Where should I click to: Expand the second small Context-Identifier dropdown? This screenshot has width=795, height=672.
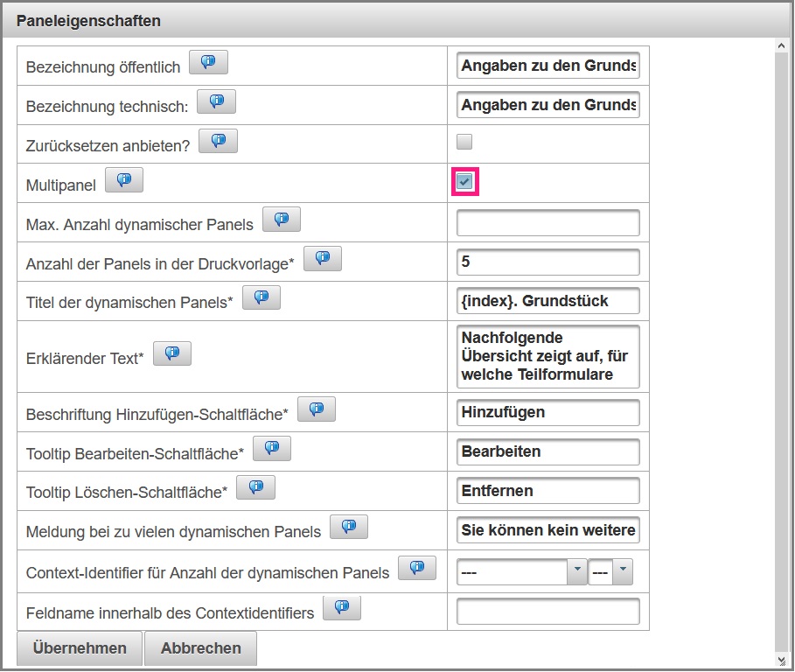610,572
